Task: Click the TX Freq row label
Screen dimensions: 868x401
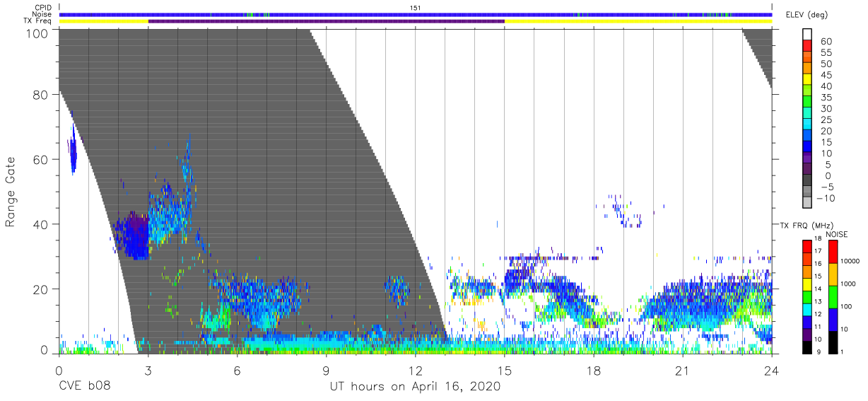Action: tap(38, 21)
